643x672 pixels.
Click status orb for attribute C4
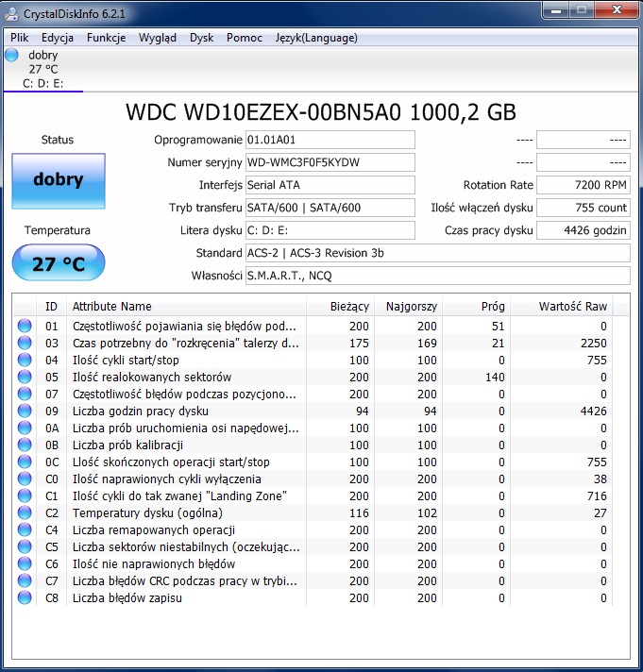click(25, 529)
